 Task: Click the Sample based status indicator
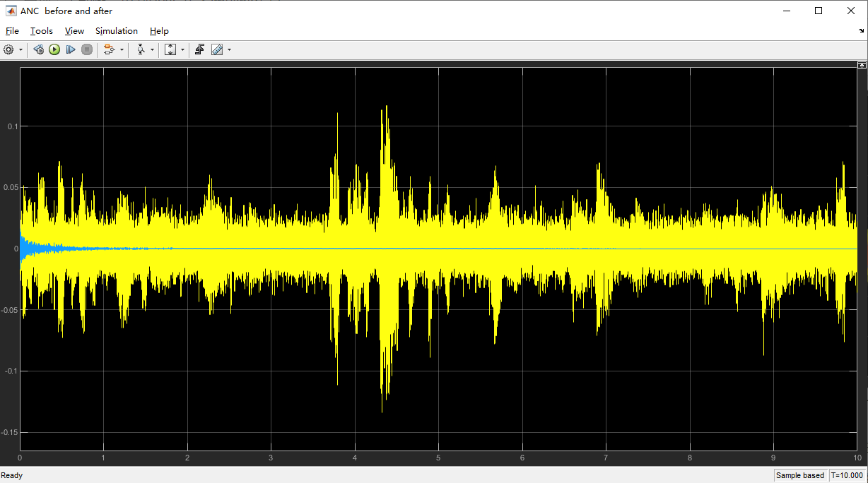click(800, 475)
